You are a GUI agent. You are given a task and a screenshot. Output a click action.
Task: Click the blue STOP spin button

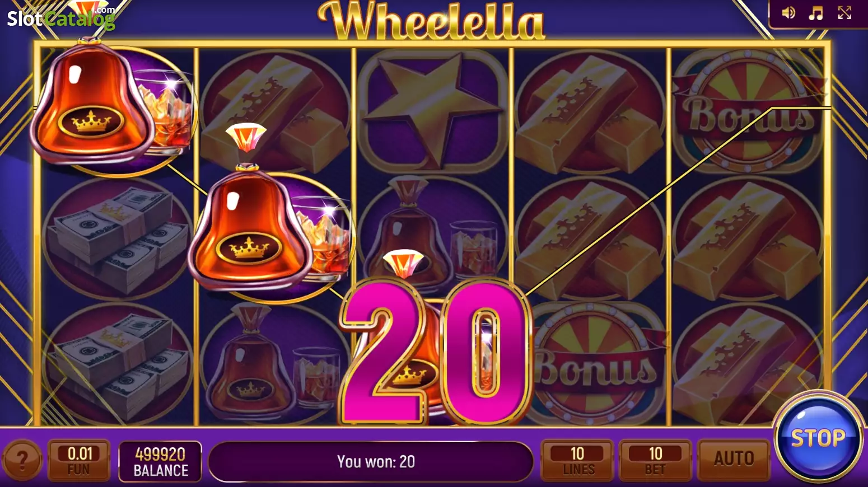pos(818,437)
